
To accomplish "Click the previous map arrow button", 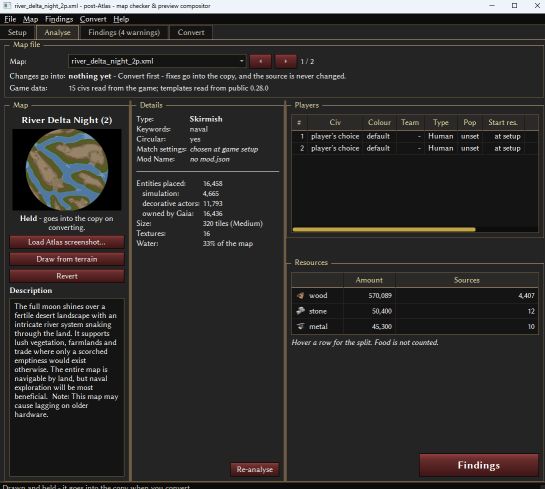I will tap(260, 62).
